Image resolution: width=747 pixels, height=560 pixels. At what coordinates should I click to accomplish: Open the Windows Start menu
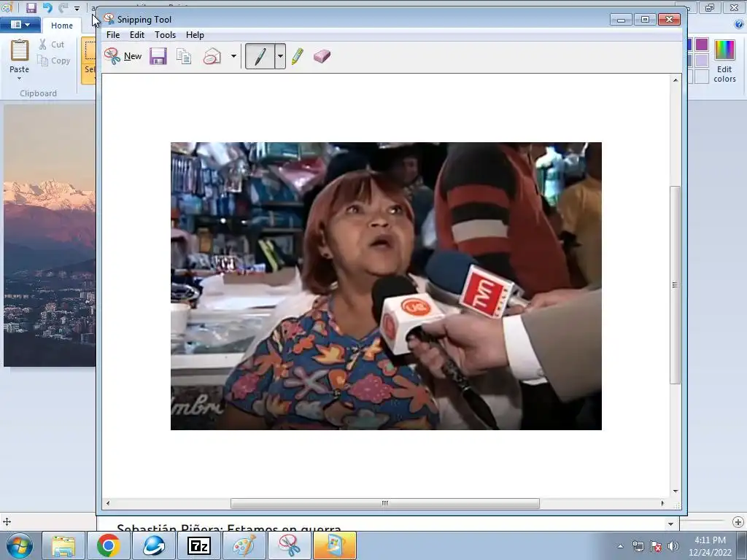coord(19,545)
